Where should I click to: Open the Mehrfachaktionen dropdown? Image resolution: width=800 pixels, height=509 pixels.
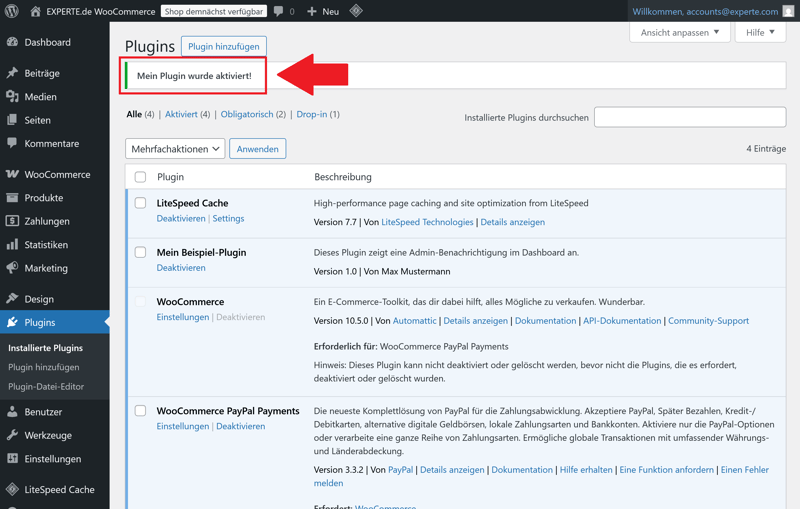click(175, 149)
